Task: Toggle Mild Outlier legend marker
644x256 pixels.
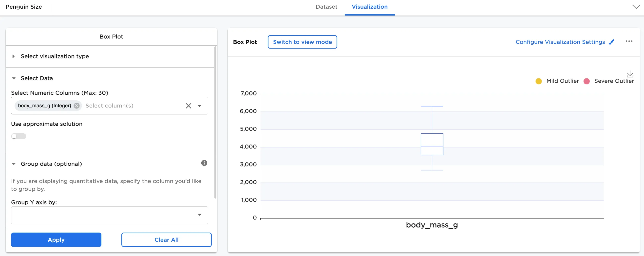Action: [x=538, y=81]
